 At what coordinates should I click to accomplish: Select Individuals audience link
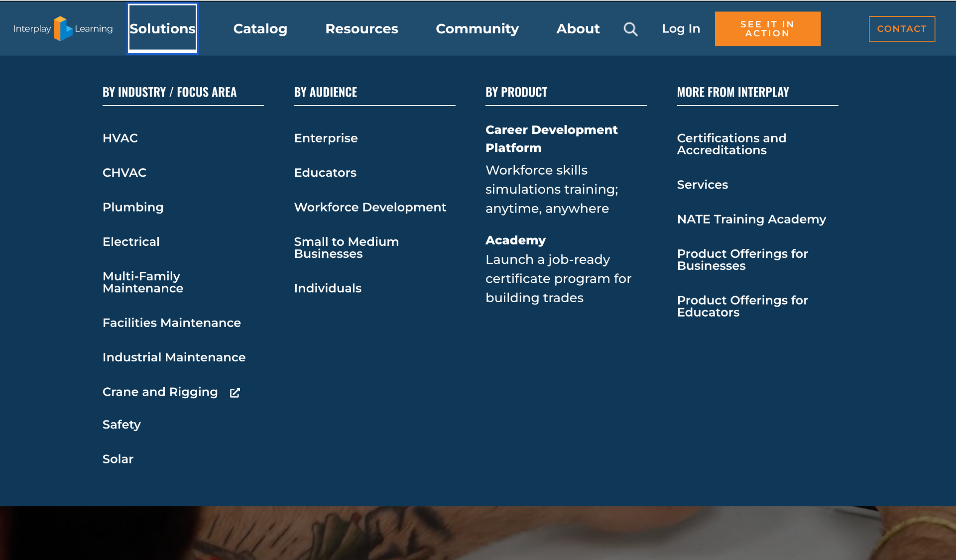point(328,288)
